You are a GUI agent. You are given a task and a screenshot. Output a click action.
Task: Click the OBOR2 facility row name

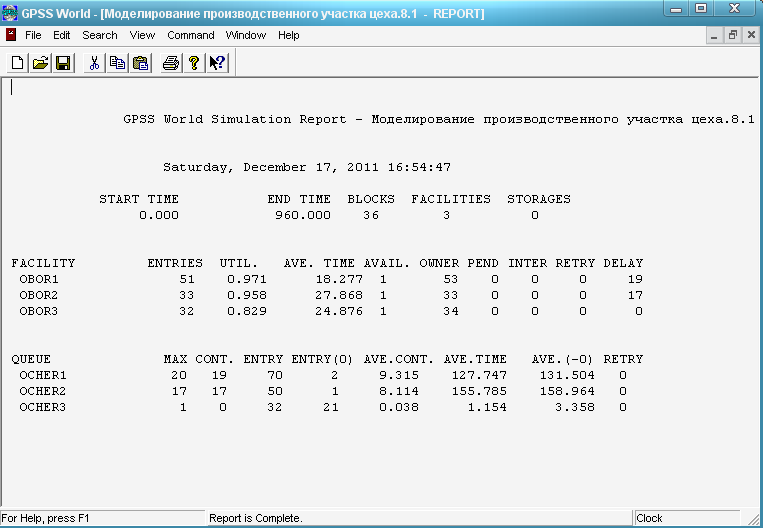point(38,295)
